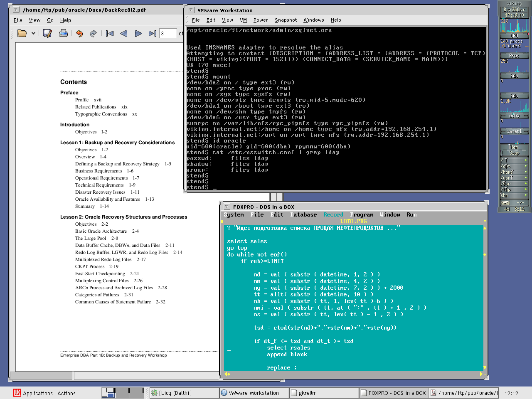Viewport: 532px width, 399px height.
Task: Click the hda disk label in gkrellm
Action: 514,76
